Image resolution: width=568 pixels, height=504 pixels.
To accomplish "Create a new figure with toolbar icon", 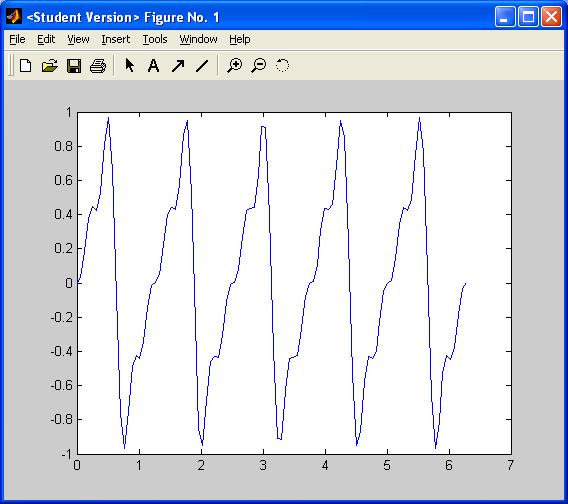I will 25,66.
